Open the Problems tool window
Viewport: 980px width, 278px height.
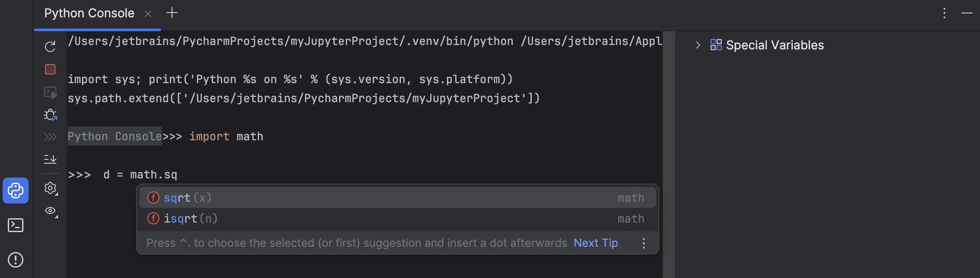16,259
